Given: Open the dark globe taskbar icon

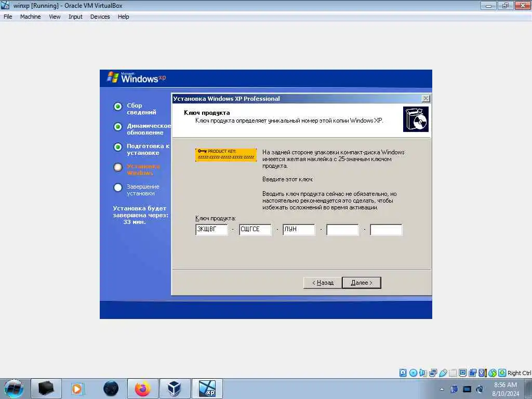Looking at the screenshot, I should click(111, 389).
